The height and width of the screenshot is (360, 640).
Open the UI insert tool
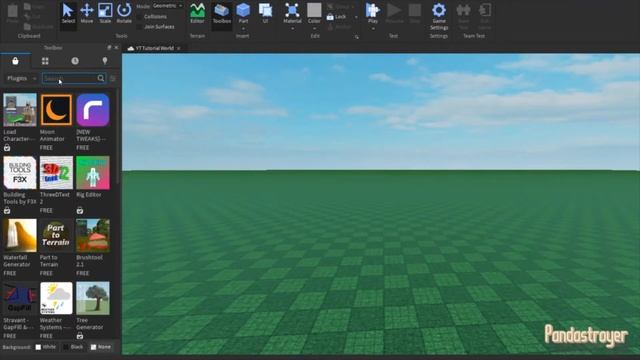pyautogui.click(x=265, y=13)
